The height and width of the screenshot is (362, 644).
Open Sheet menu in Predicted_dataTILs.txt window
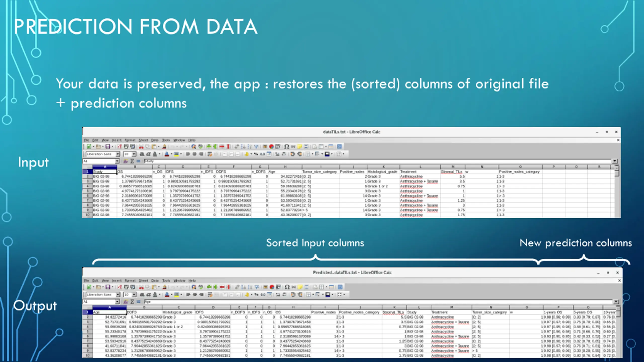pyautogui.click(x=143, y=281)
